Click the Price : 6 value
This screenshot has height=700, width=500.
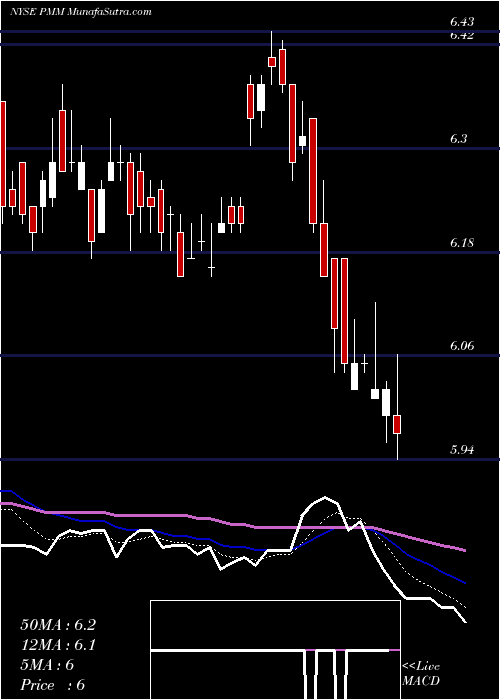point(53,685)
